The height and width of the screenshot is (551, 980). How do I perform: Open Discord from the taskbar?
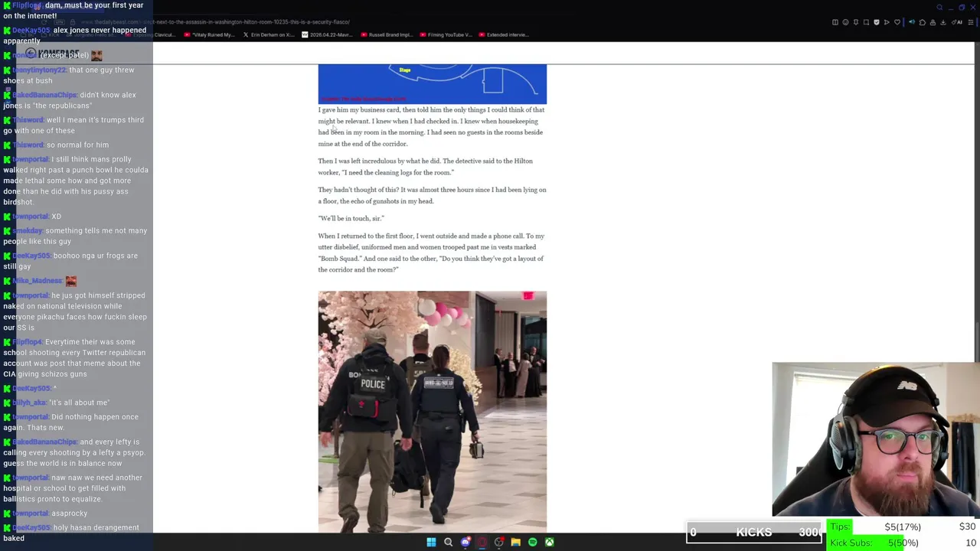pyautogui.click(x=465, y=542)
